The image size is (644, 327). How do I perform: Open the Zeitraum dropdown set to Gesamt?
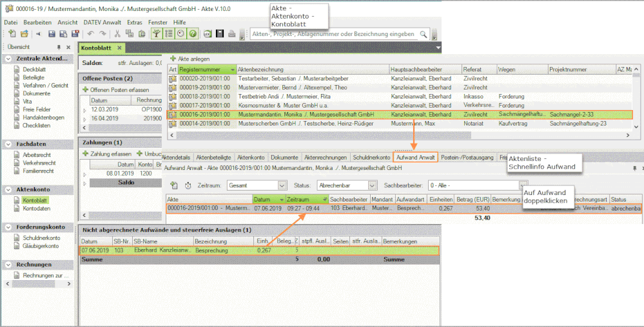point(281,185)
